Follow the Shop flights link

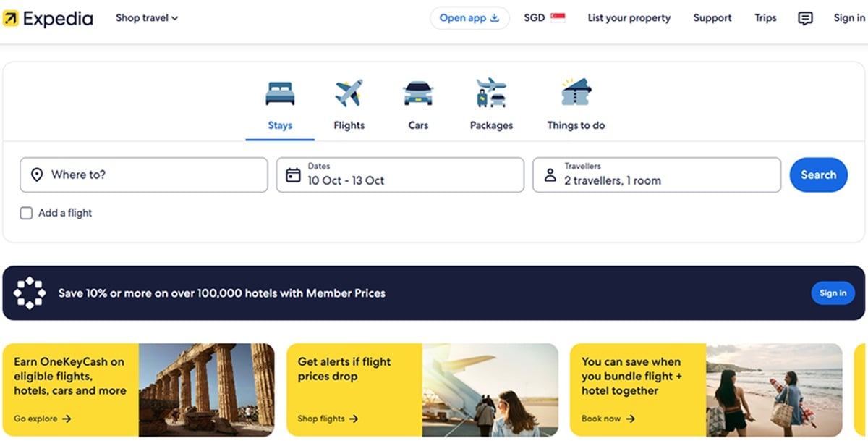click(x=328, y=419)
